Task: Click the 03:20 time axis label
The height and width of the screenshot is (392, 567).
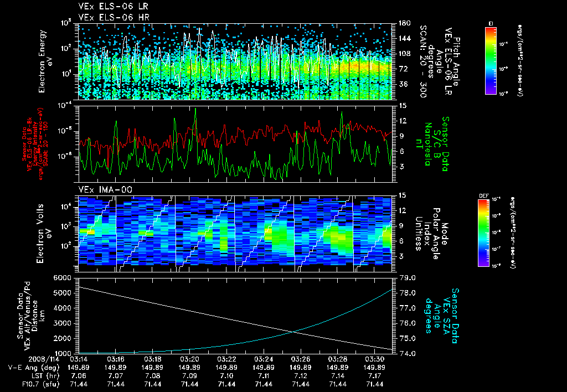Action: tap(189, 359)
